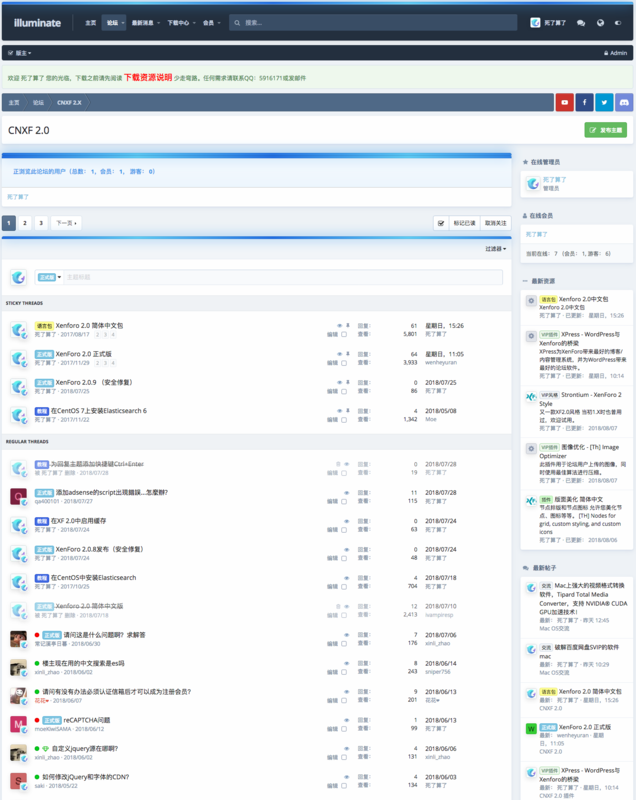
Task: Click the search magnifier icon
Action: (x=237, y=23)
